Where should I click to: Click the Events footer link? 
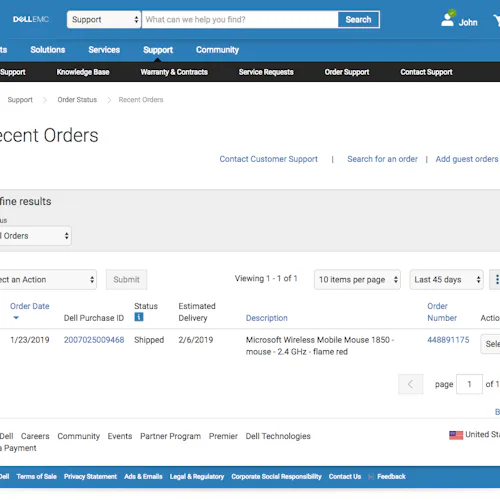[x=120, y=436]
